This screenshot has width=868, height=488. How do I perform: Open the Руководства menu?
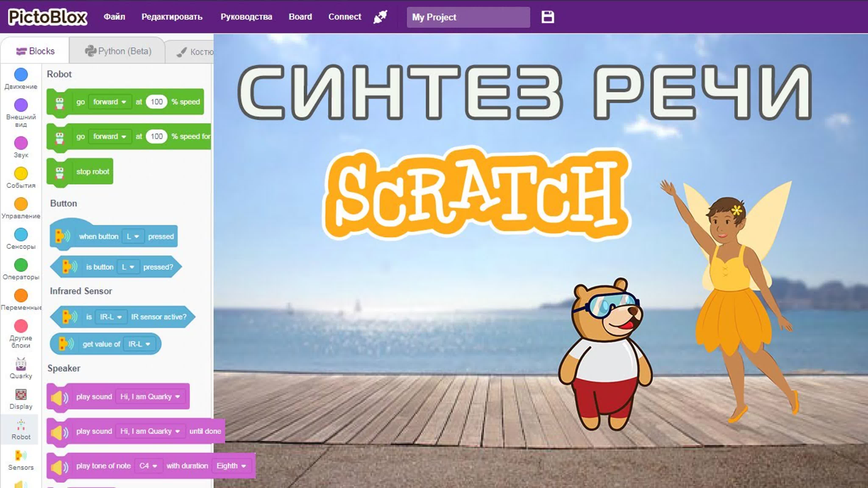tap(246, 17)
